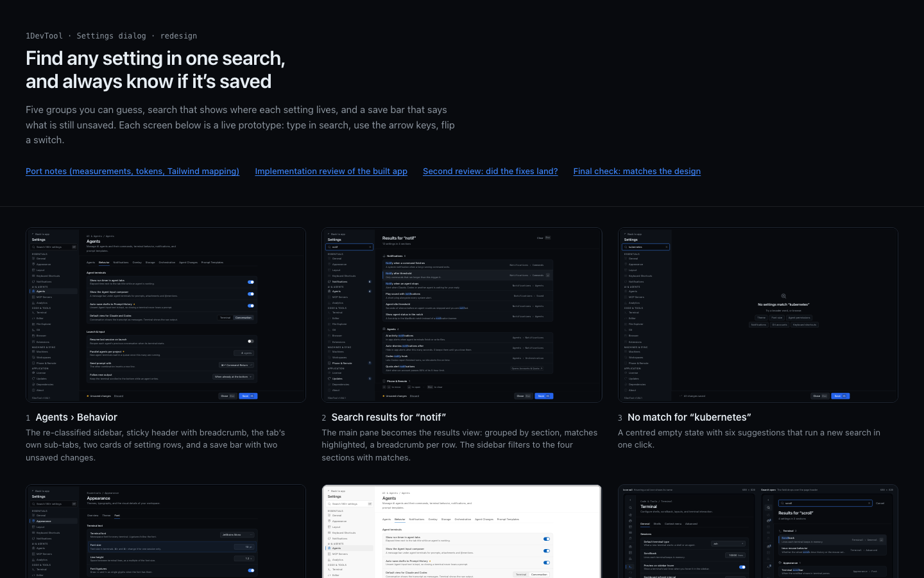The width and height of the screenshot is (924, 578).
Task: Click the Search results for "notif" caption
Action: pos(389,417)
